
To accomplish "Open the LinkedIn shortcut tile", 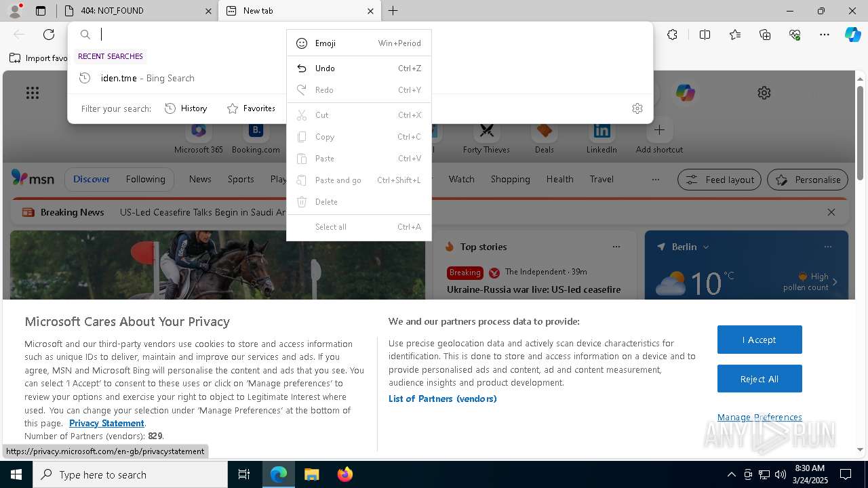I will (601, 136).
